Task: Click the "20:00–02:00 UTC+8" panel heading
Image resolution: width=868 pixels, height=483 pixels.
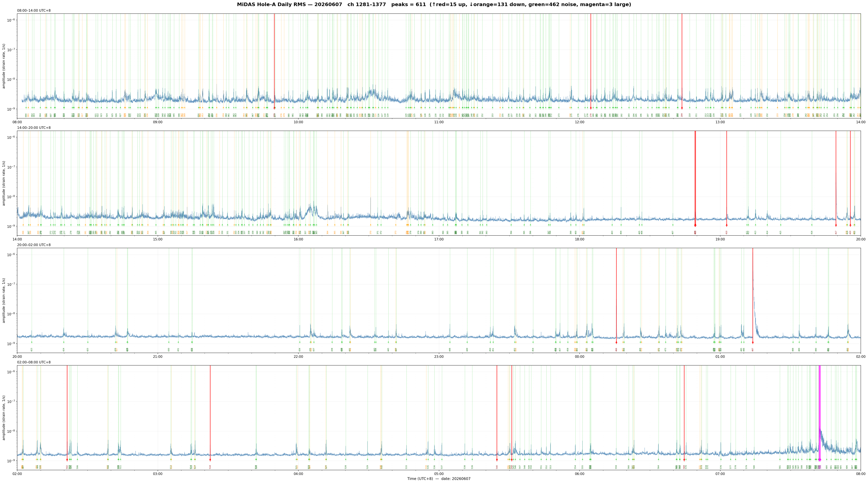Action: (34, 245)
